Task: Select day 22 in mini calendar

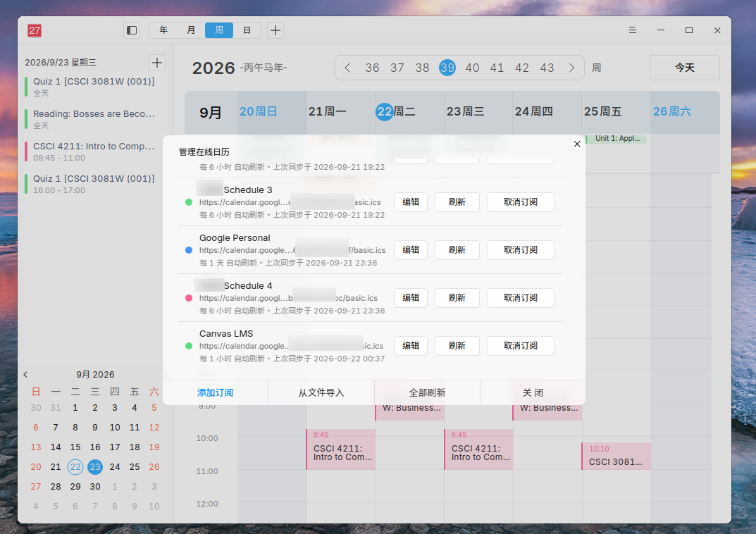Action: point(75,467)
